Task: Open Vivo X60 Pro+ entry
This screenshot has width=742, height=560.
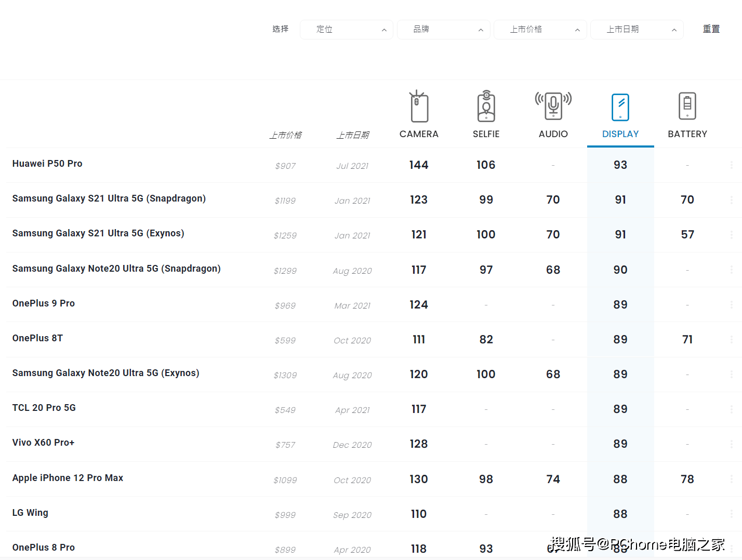Action: pos(43,443)
